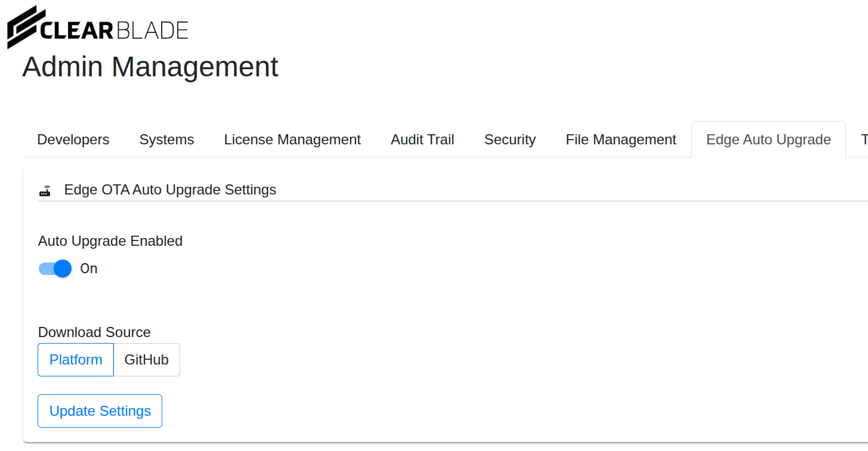Choose Platform as the download source
Screen dimensions: 868x451
coord(76,360)
